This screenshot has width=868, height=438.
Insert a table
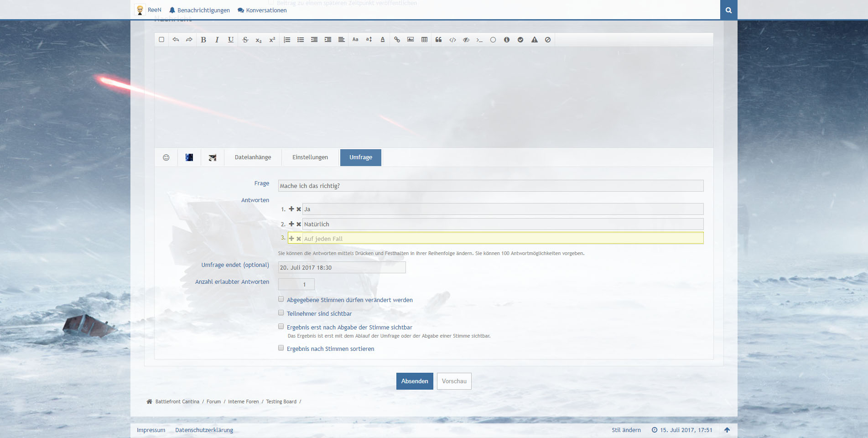click(425, 40)
